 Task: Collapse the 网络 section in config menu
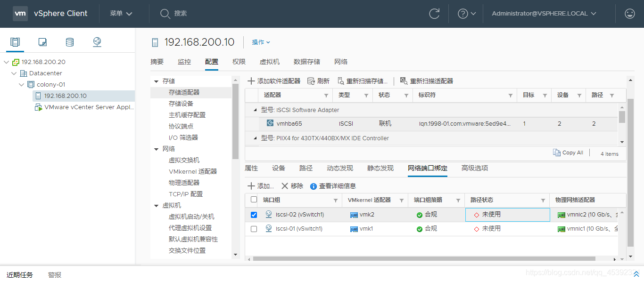(x=156, y=149)
